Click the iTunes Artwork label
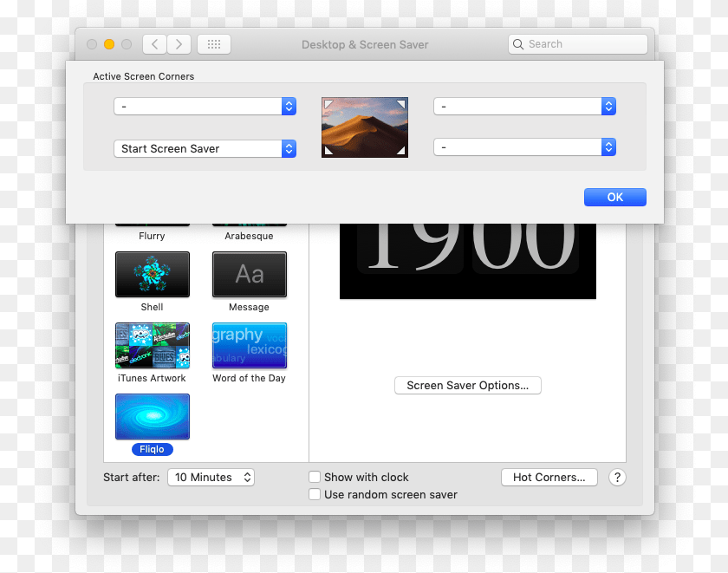Image resolution: width=728 pixels, height=573 pixels. pyautogui.click(x=152, y=378)
